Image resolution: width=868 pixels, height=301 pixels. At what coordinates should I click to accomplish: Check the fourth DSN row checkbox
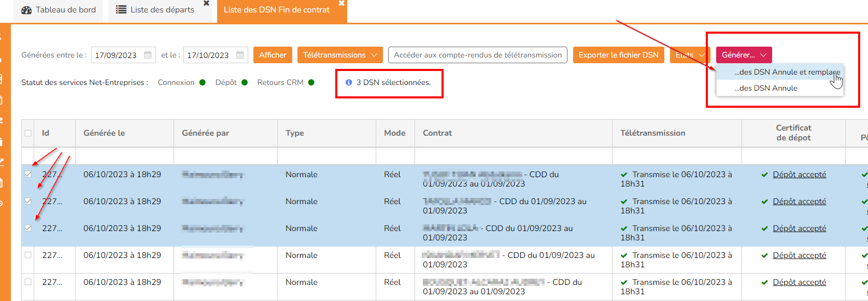click(28, 255)
